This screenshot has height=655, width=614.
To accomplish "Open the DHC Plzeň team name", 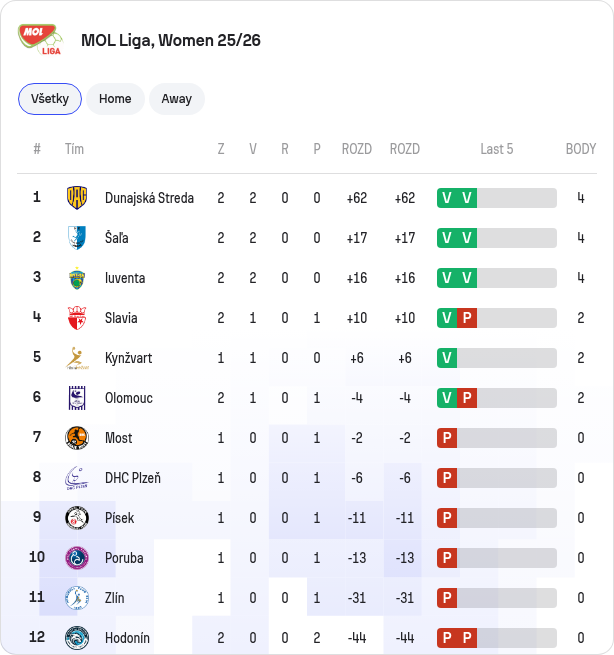I will [x=133, y=478].
